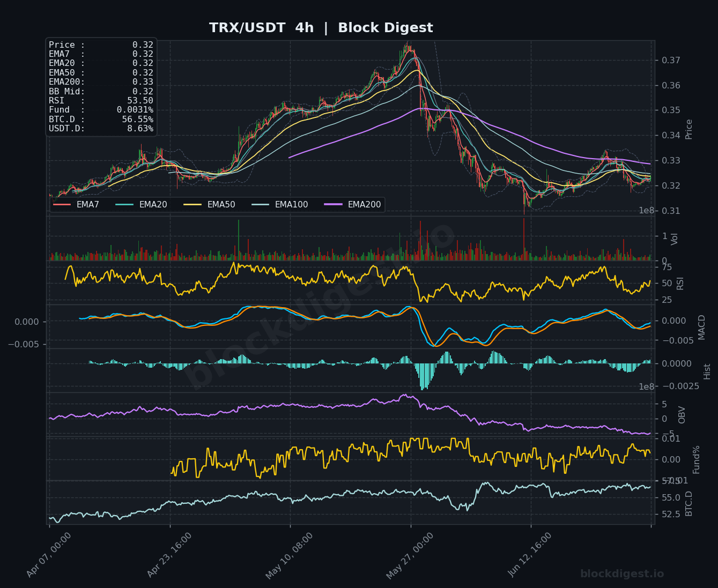Click the Hist panel axis title
Viewport: 718px width, 588px height.
pos(707,371)
